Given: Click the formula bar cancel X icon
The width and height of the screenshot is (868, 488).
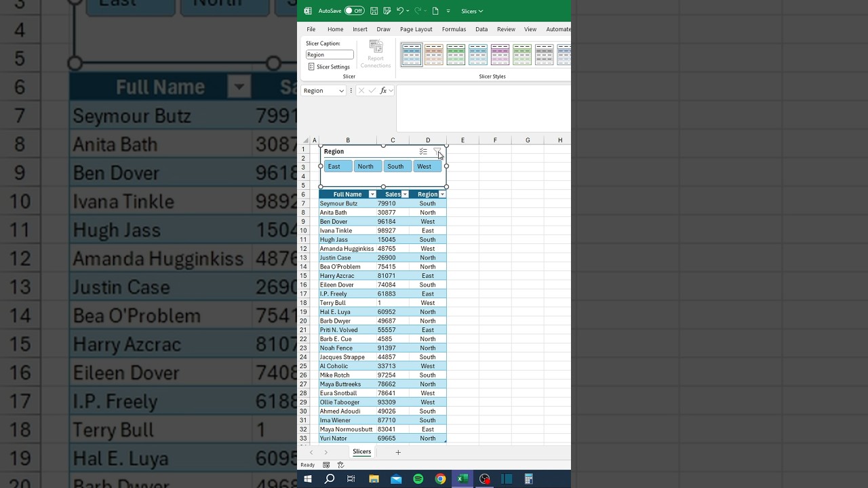Looking at the screenshot, I should pyautogui.click(x=361, y=91).
